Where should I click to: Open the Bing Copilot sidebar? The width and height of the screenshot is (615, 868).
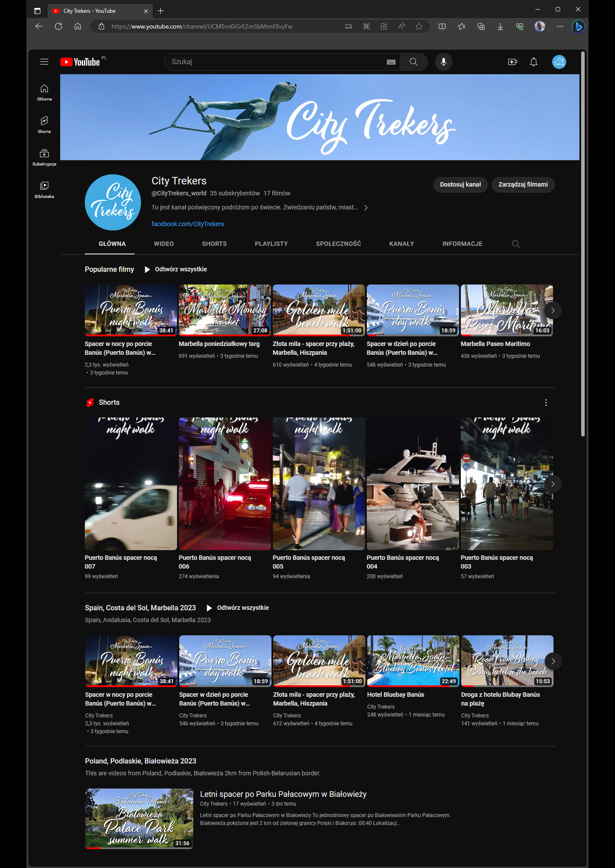[x=578, y=26]
